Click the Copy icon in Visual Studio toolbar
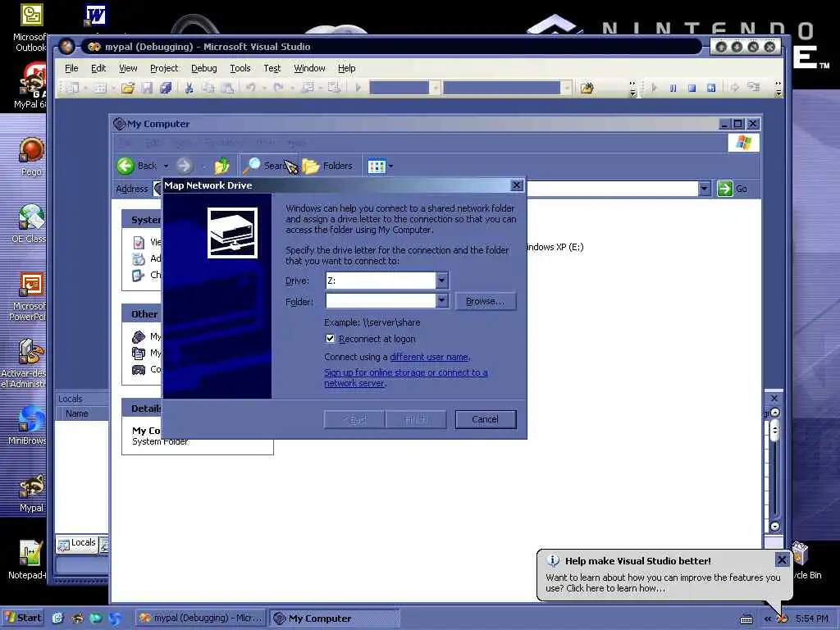The height and width of the screenshot is (630, 840). coord(208,88)
